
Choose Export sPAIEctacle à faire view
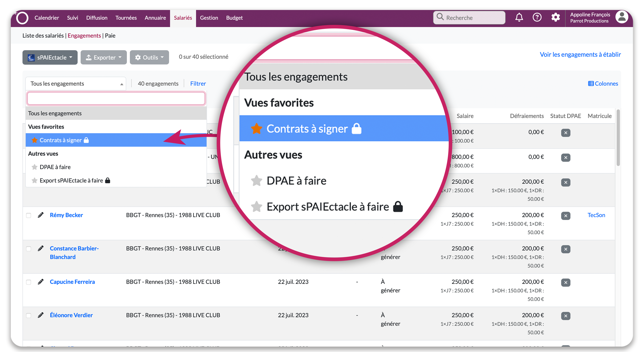tap(116, 180)
